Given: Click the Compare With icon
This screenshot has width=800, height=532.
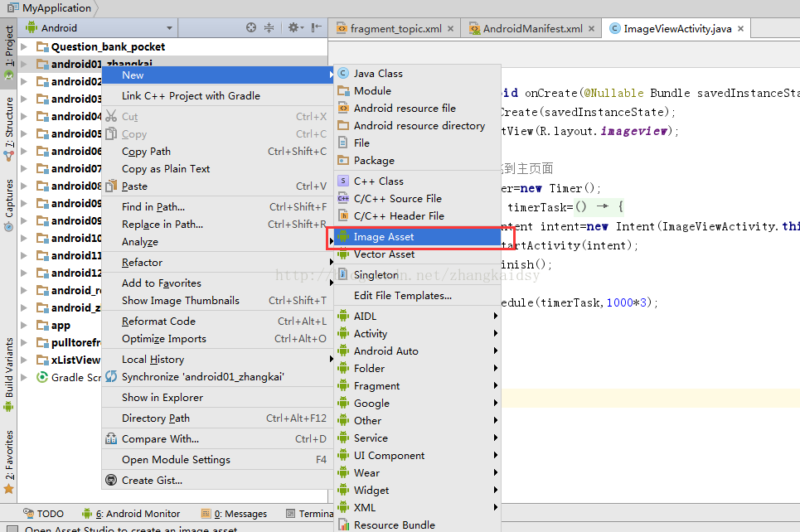Looking at the screenshot, I should [111, 438].
